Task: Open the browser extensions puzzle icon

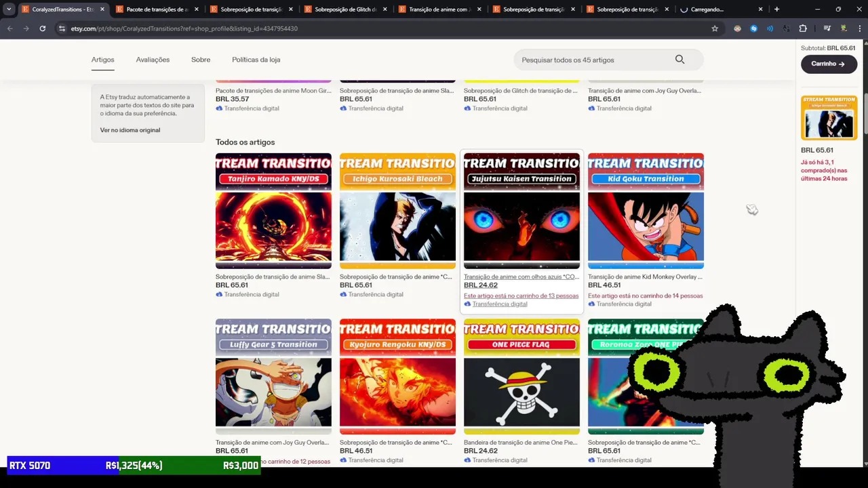Action: (803, 28)
